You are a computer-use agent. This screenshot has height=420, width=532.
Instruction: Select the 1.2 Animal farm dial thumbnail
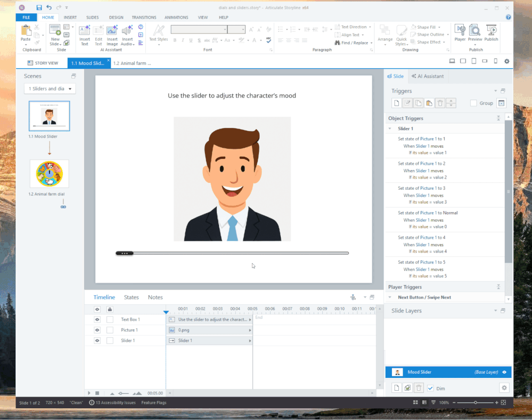[50, 174]
